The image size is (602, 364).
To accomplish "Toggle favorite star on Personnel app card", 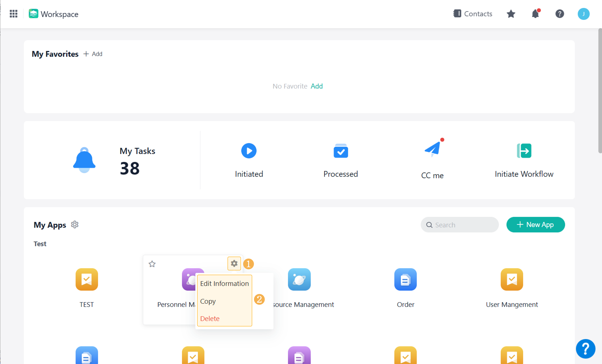I will 152,264.
